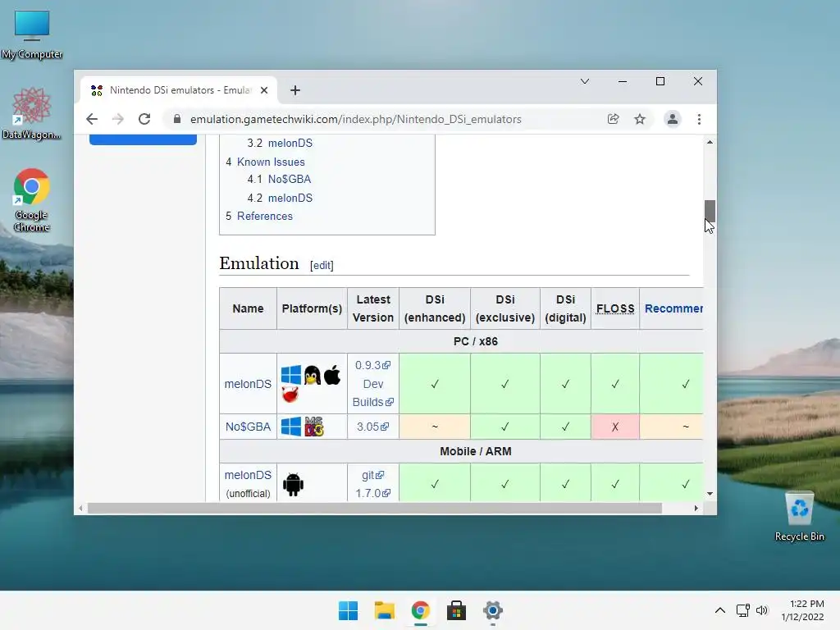Click the FreeBSD icon in melonDS row

(290, 396)
